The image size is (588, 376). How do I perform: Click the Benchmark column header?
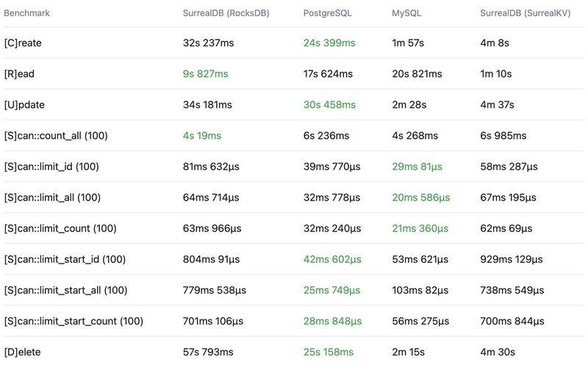(27, 13)
